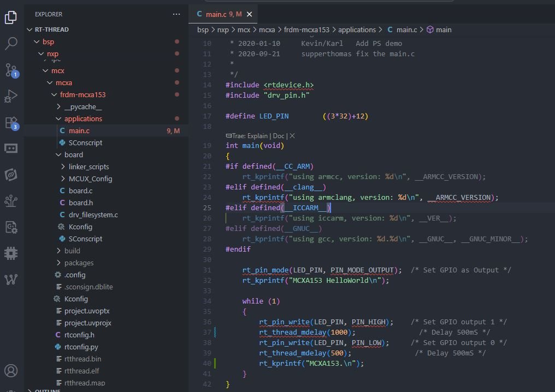Open the Search view in activity bar

click(x=11, y=44)
